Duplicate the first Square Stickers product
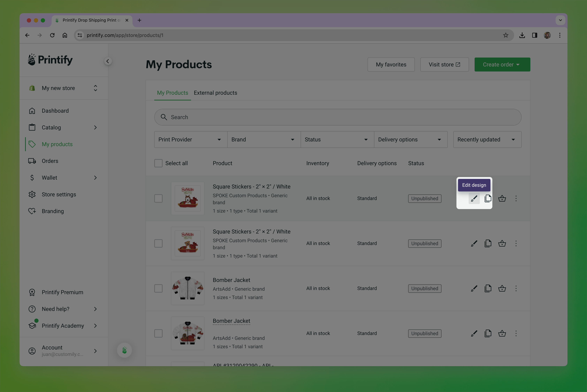 (488, 198)
